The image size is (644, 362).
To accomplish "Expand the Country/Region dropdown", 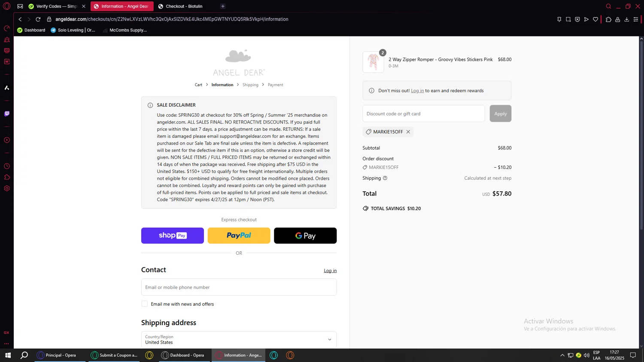I will point(239,339).
